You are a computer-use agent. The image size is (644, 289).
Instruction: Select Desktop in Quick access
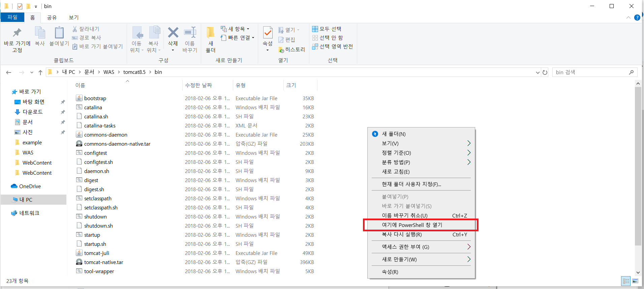(33, 102)
